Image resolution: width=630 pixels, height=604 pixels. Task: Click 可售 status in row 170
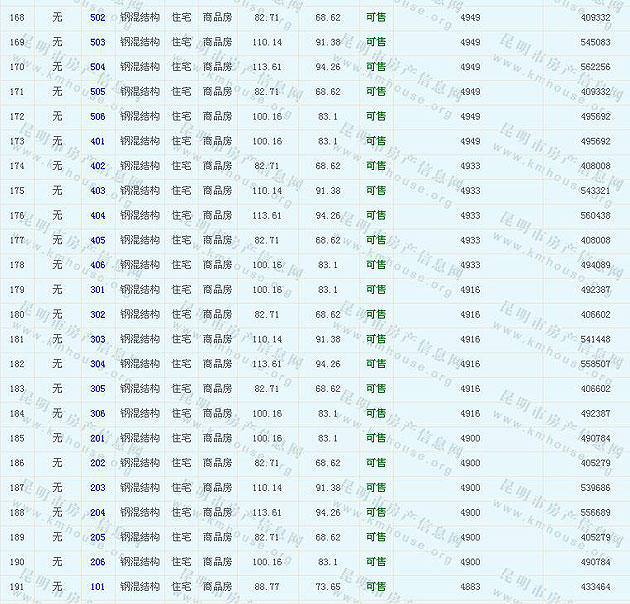(x=376, y=67)
